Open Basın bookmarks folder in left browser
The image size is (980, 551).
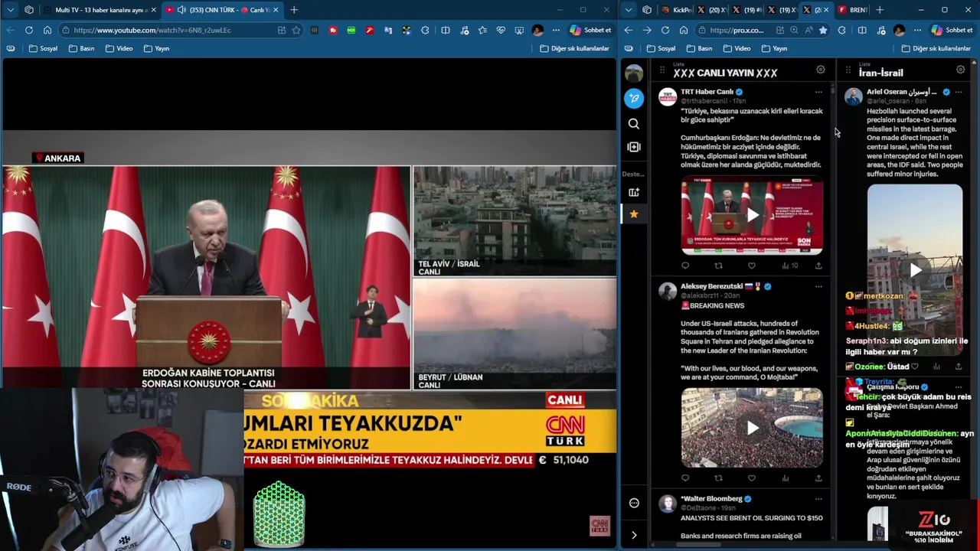81,48
